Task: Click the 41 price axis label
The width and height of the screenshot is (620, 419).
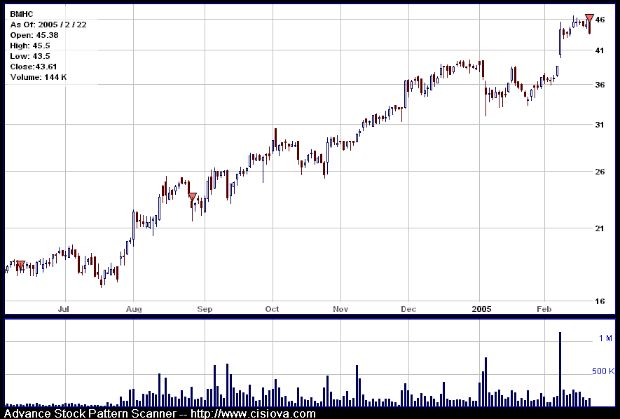Action: click(x=600, y=50)
